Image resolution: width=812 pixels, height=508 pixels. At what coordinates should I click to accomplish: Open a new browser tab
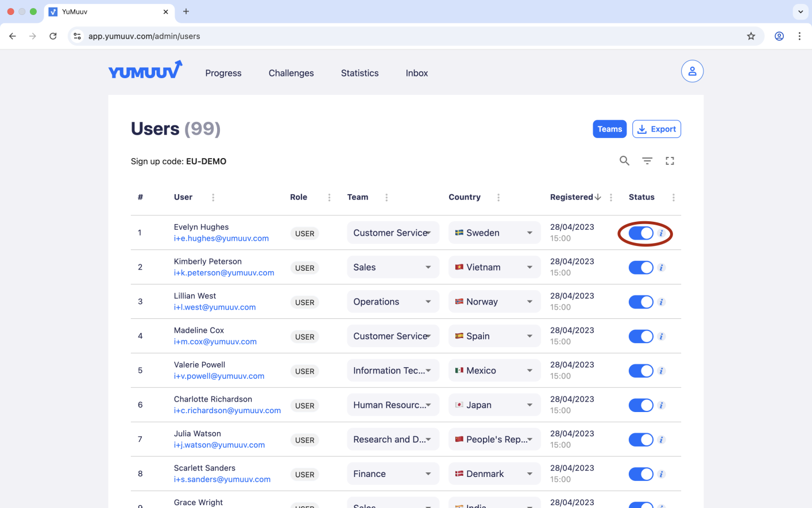point(186,11)
